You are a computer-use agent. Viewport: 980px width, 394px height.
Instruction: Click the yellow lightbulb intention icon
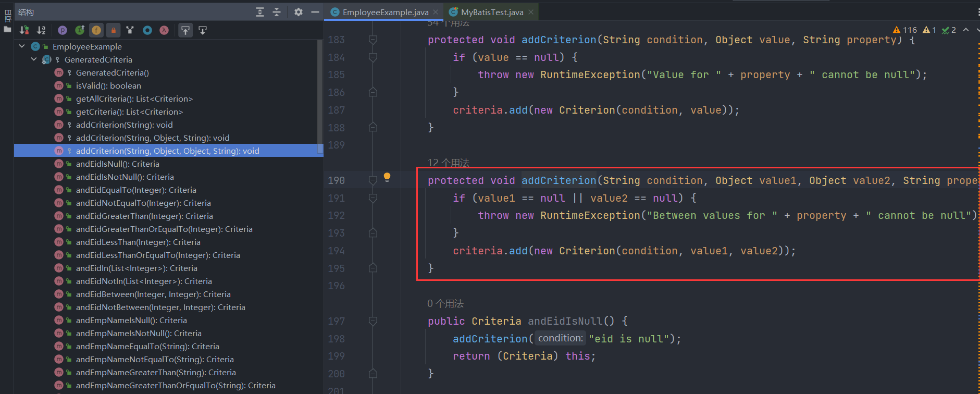[x=387, y=177]
